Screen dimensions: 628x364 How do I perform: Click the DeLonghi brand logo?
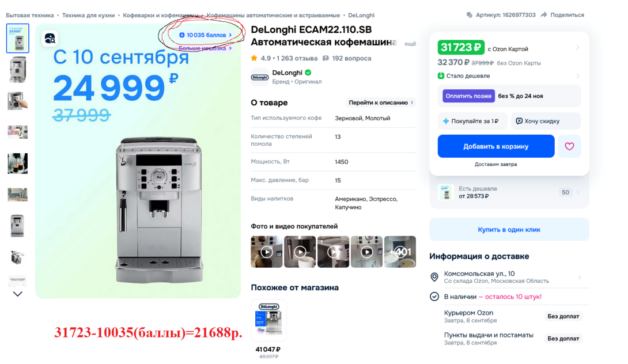(259, 77)
